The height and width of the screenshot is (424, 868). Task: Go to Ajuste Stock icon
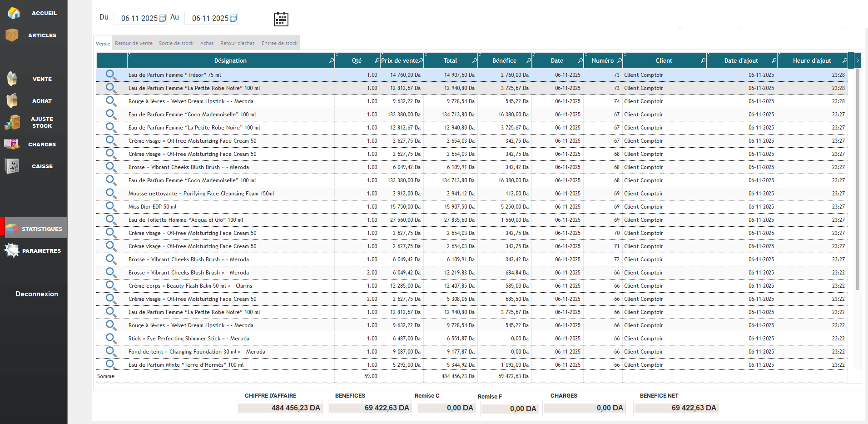point(12,122)
